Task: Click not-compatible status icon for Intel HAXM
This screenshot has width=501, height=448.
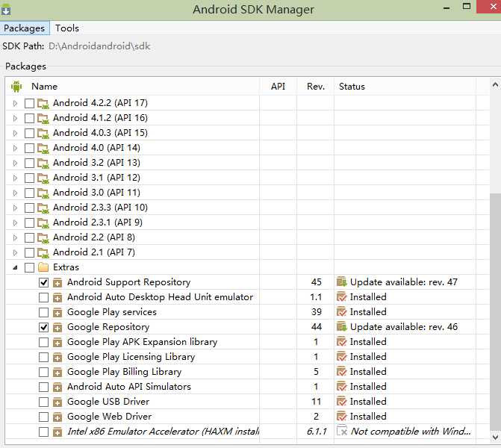Action: click(342, 431)
